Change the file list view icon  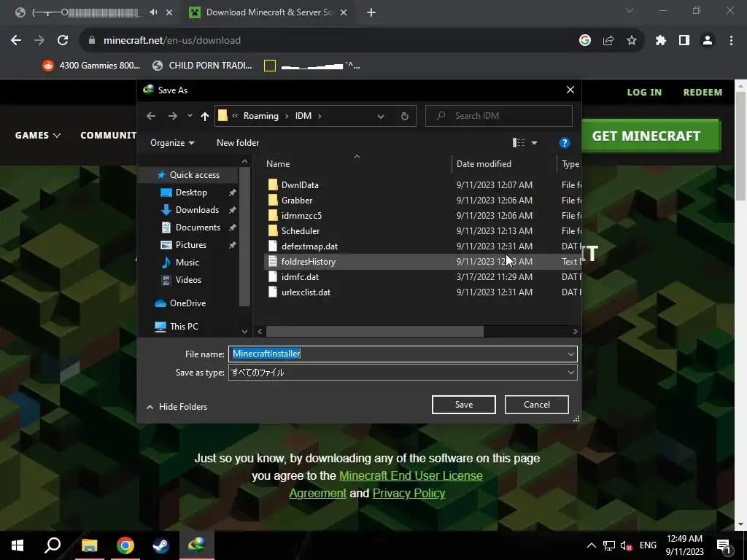(519, 143)
